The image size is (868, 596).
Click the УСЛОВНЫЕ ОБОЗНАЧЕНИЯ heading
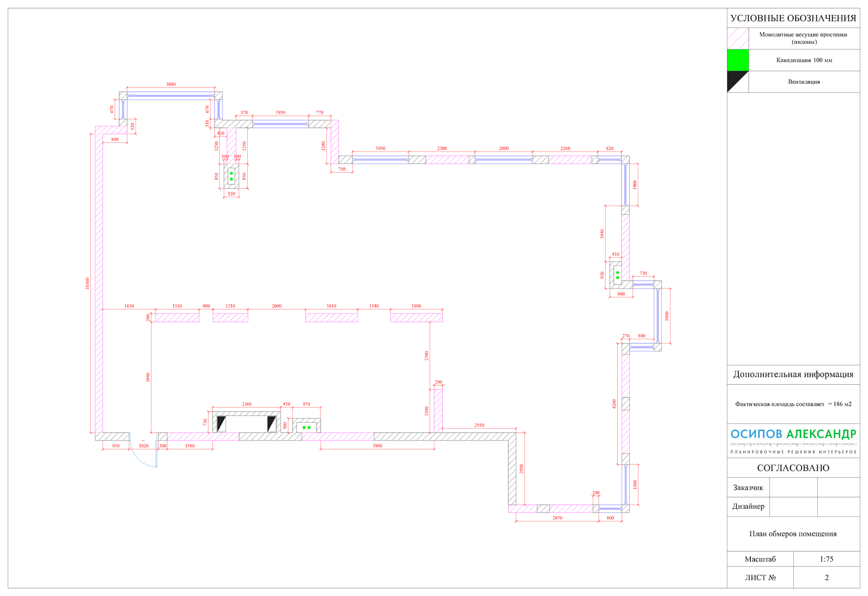(793, 18)
